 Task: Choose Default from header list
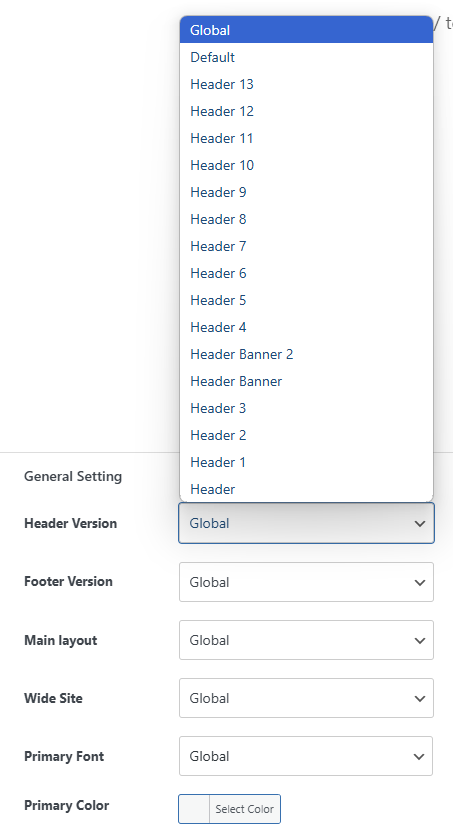click(306, 57)
